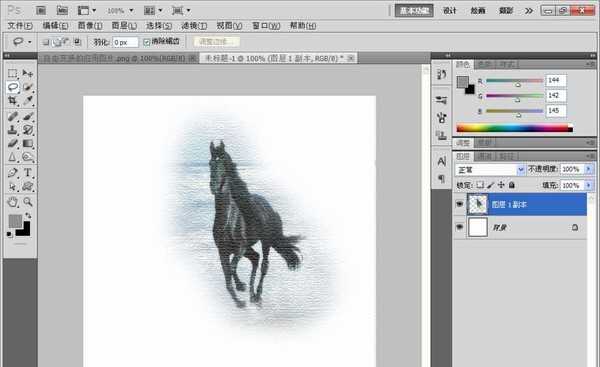Select the Lasso tool in toolbox
The width and height of the screenshot is (600, 367).
[13, 87]
